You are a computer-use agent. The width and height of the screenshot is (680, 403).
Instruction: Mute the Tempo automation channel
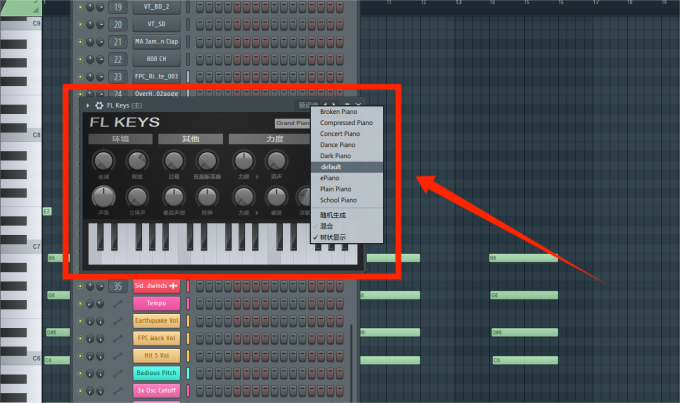[x=80, y=304]
